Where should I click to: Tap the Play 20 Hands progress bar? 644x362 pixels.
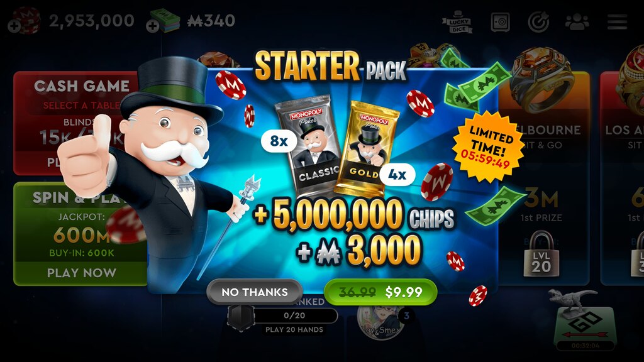[x=294, y=315]
